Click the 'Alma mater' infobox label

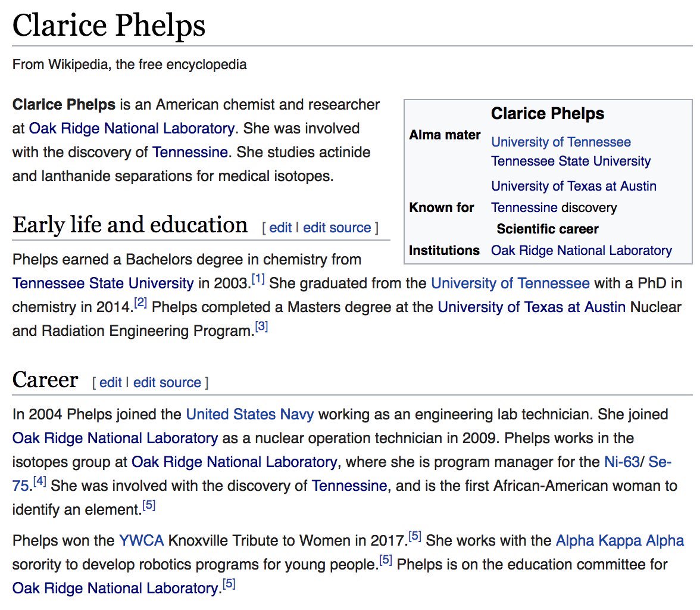[445, 135]
